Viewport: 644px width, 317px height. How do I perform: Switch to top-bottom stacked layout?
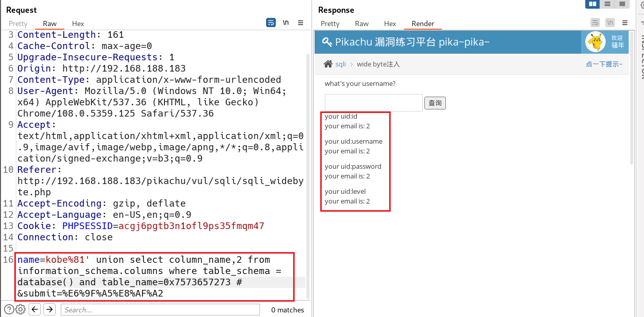pos(607,4)
